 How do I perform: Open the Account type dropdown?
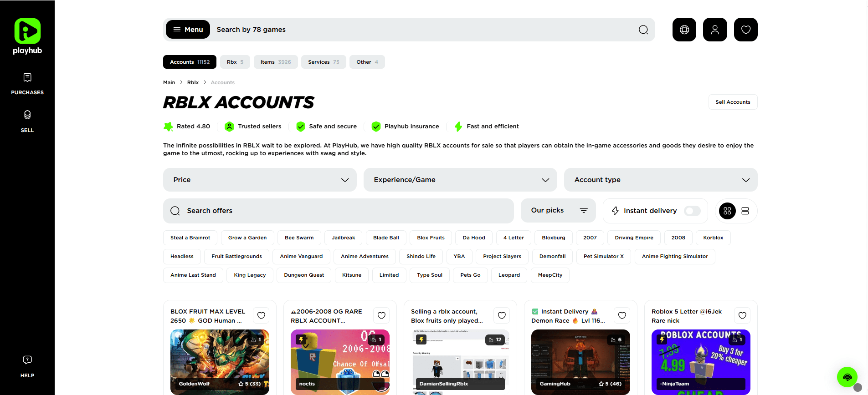(x=660, y=180)
